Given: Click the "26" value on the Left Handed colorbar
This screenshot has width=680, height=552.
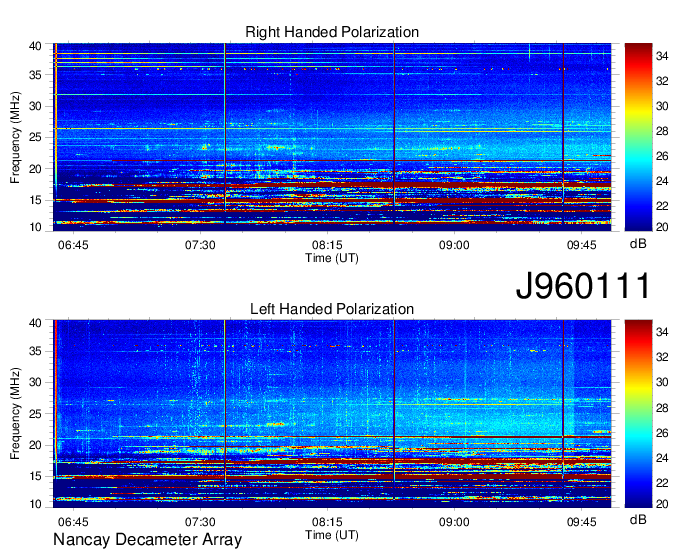Looking at the screenshot, I should tap(662, 433).
